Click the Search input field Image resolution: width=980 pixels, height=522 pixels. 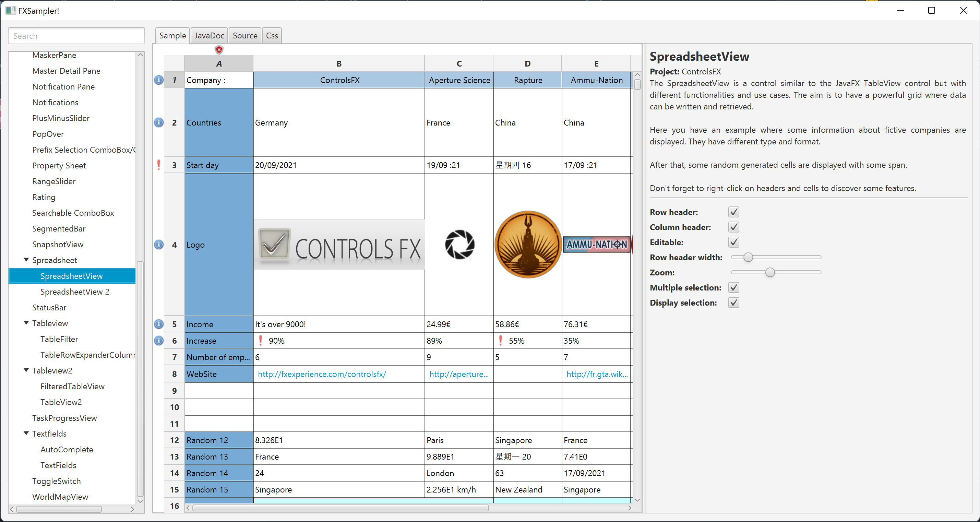76,36
